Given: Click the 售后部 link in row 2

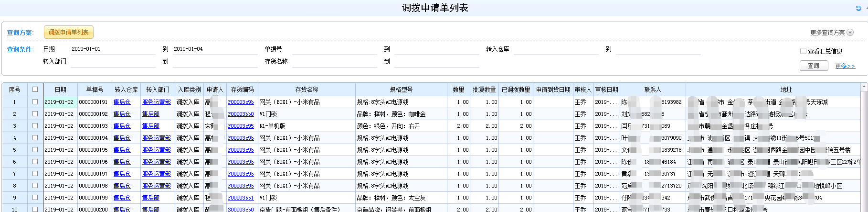Looking at the screenshot, I should pyautogui.click(x=150, y=114).
